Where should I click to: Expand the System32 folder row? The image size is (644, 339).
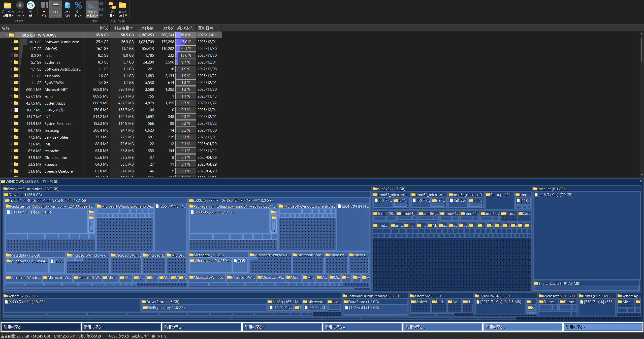tap(12, 62)
